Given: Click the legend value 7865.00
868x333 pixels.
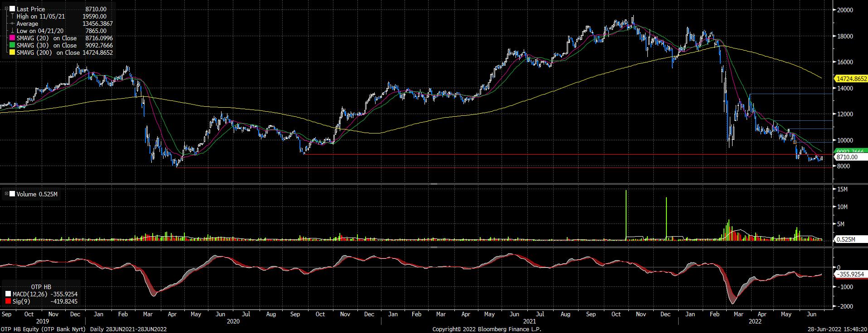Looking at the screenshot, I should tap(96, 31).
